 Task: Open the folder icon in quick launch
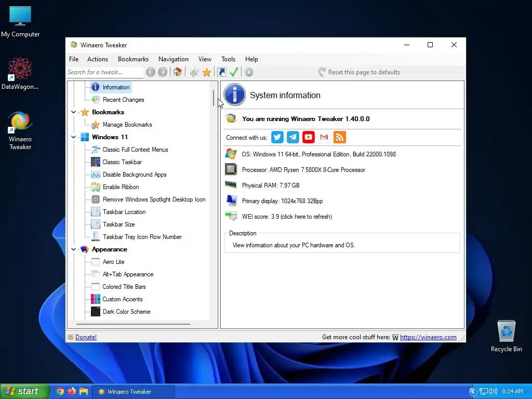pyautogui.click(x=84, y=391)
